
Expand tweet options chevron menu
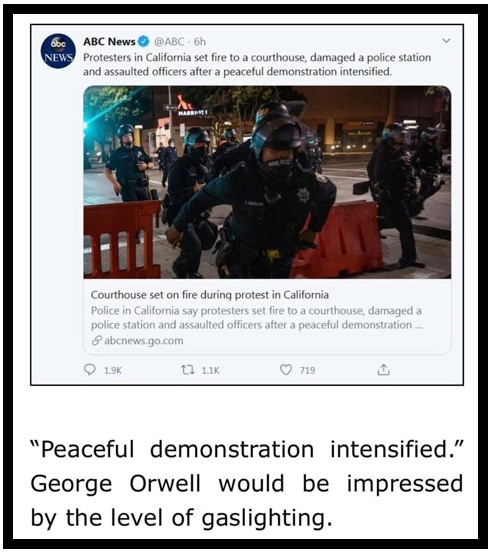pos(446,41)
